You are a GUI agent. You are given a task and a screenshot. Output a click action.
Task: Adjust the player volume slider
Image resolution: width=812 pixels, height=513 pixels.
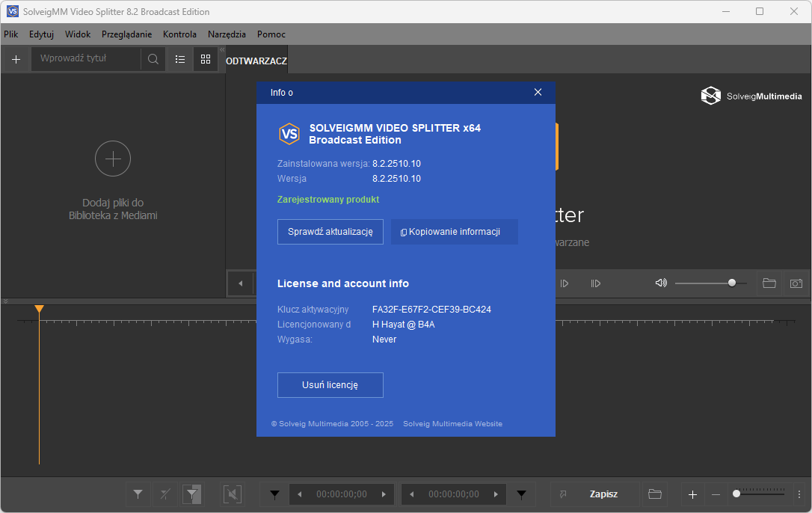click(711, 283)
